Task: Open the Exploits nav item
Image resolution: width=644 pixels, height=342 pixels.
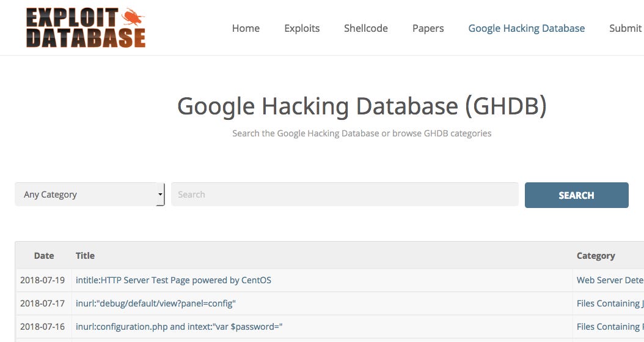Action: [x=302, y=28]
